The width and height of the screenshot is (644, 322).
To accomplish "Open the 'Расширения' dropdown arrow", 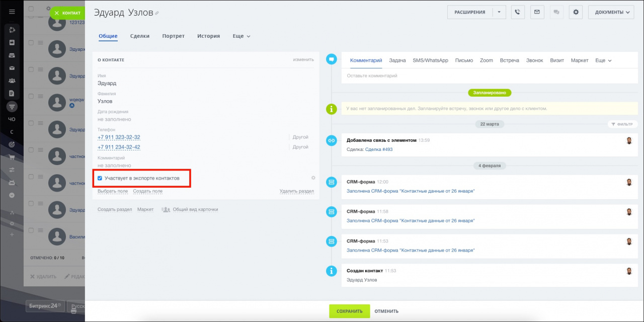I will (499, 12).
